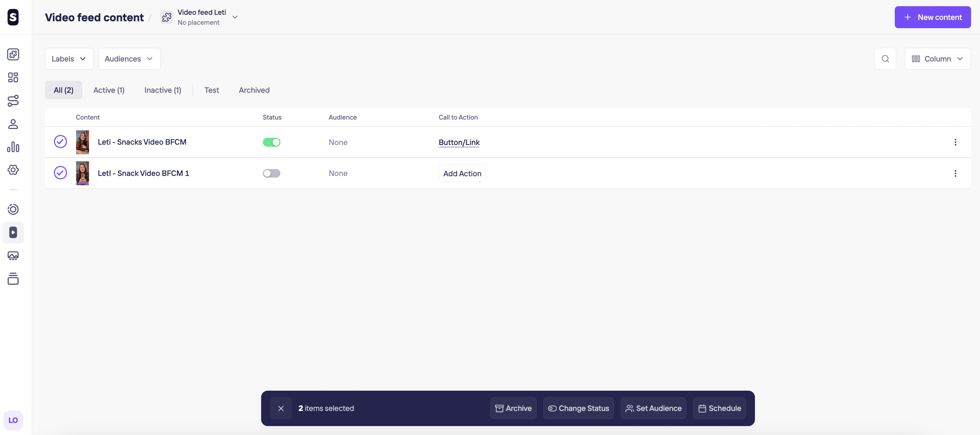Click the user profile sidebar icon
Viewport: 980px width, 435px height.
tap(13, 124)
